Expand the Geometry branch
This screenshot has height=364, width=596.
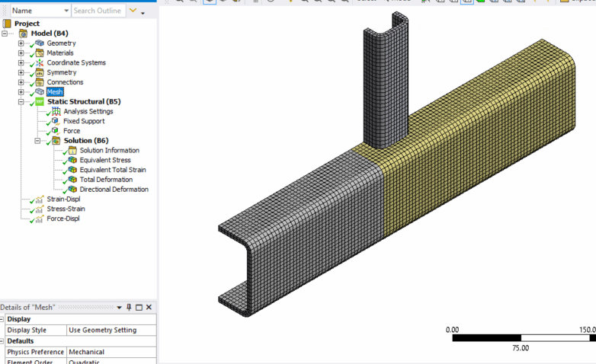tap(21, 43)
